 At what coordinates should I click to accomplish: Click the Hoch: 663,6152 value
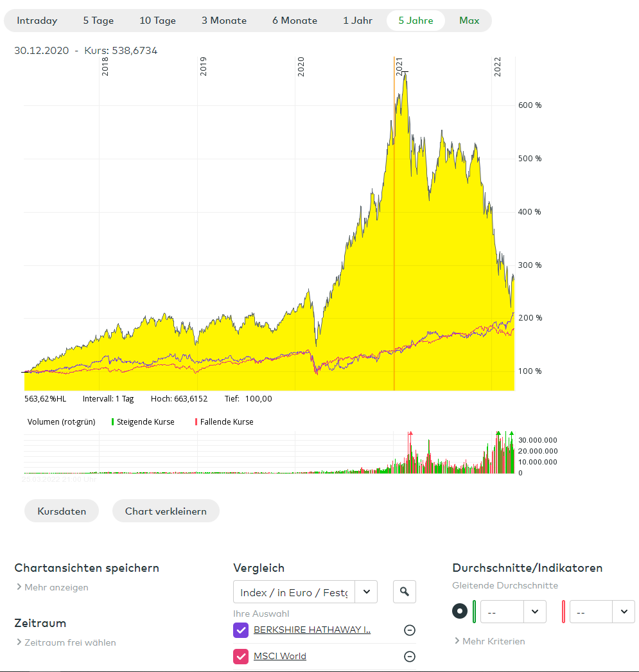point(179,398)
